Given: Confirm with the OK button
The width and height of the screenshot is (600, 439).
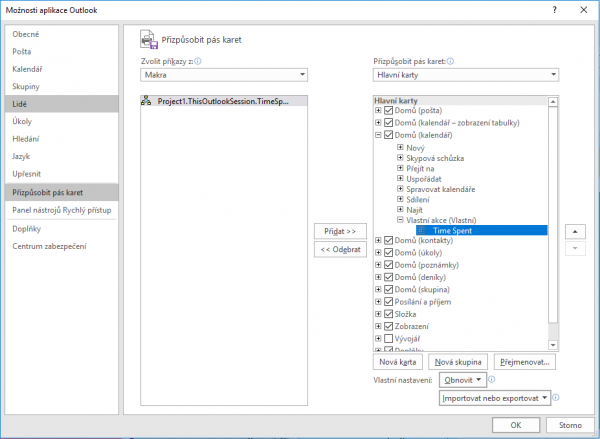Looking at the screenshot, I should 516,425.
